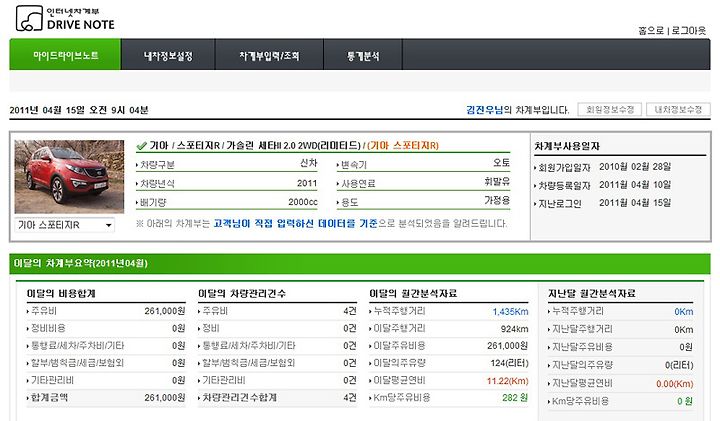Click the 지난달주행거리 row label
720x421 pixels.
[x=582, y=329]
